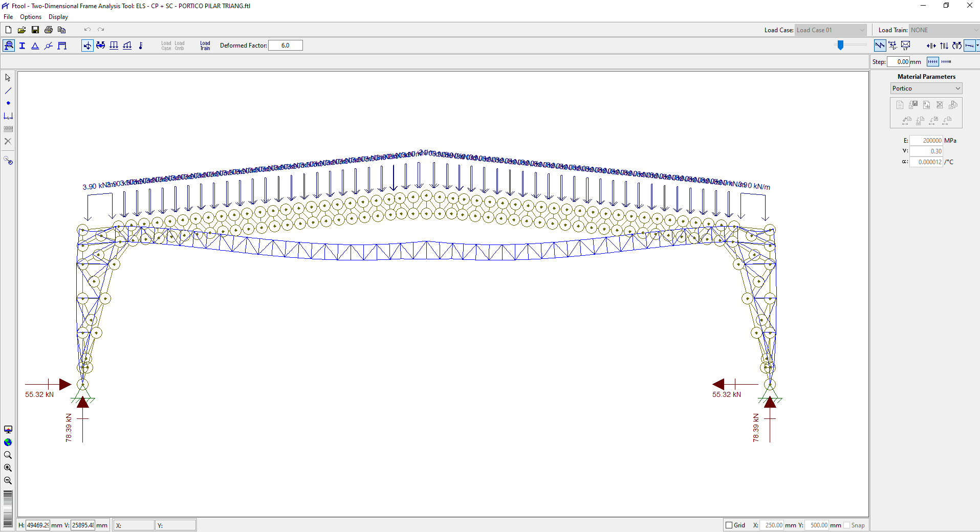Image resolution: width=980 pixels, height=532 pixels.
Task: Open the section properties I-beam tool
Action: point(22,46)
